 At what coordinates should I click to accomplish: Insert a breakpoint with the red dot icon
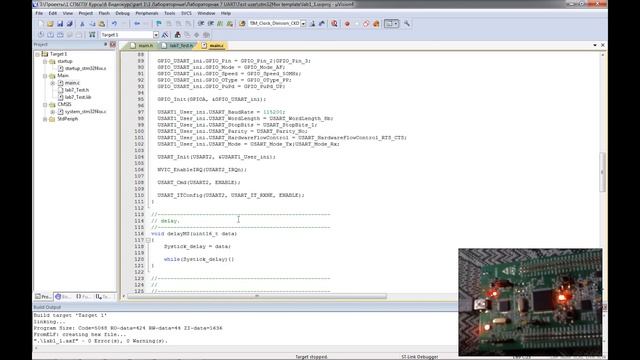[x=347, y=24]
